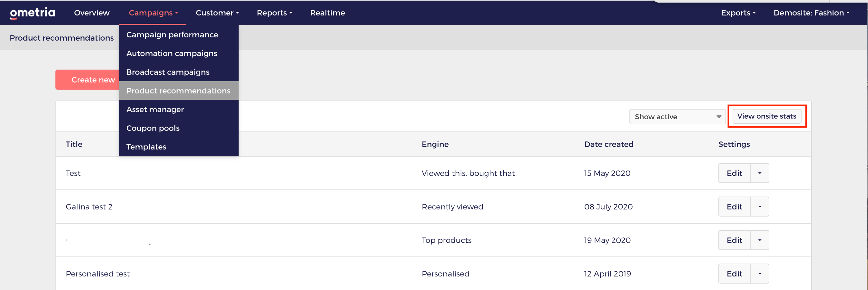This screenshot has height=290, width=868.
Task: Edit the Top products recommendation
Action: click(x=734, y=240)
